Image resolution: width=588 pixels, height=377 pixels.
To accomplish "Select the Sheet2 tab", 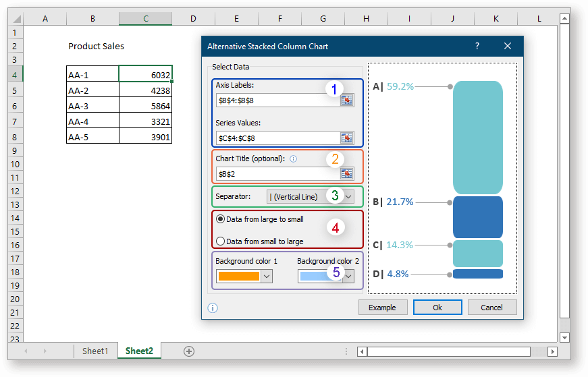I will [139, 351].
